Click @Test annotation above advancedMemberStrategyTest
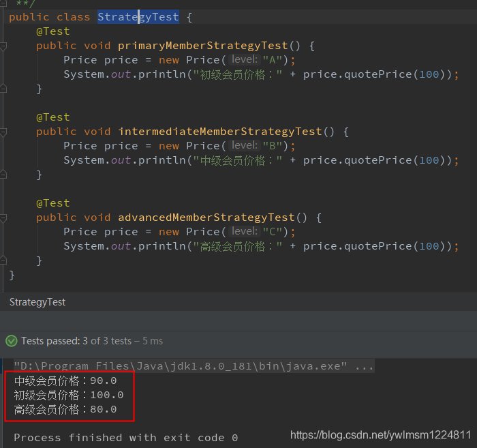The image size is (477, 448). (53, 203)
